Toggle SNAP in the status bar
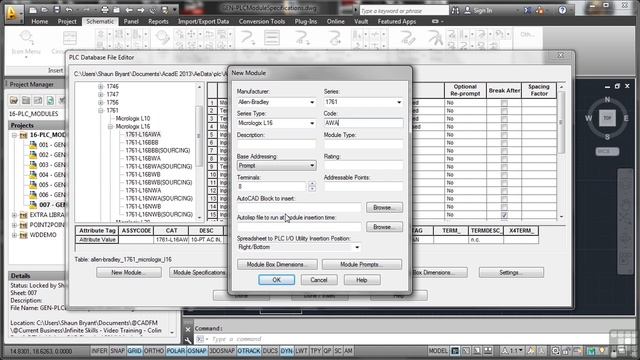This screenshot has width=640, height=360. (x=118, y=351)
